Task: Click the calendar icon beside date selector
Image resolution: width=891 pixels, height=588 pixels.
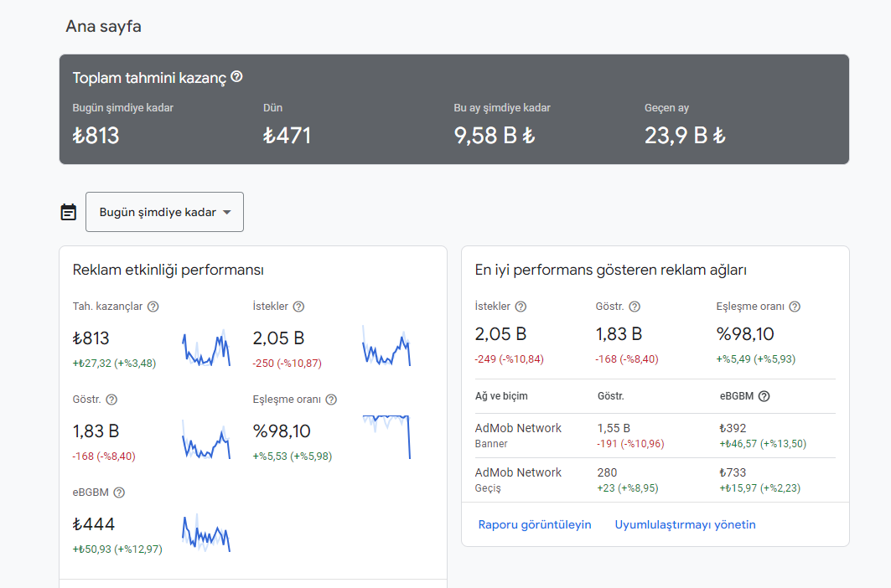Action: [68, 212]
